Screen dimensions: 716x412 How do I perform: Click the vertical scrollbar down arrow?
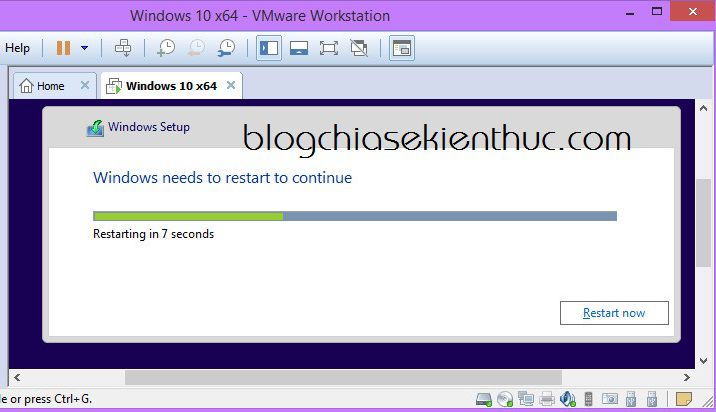703,361
